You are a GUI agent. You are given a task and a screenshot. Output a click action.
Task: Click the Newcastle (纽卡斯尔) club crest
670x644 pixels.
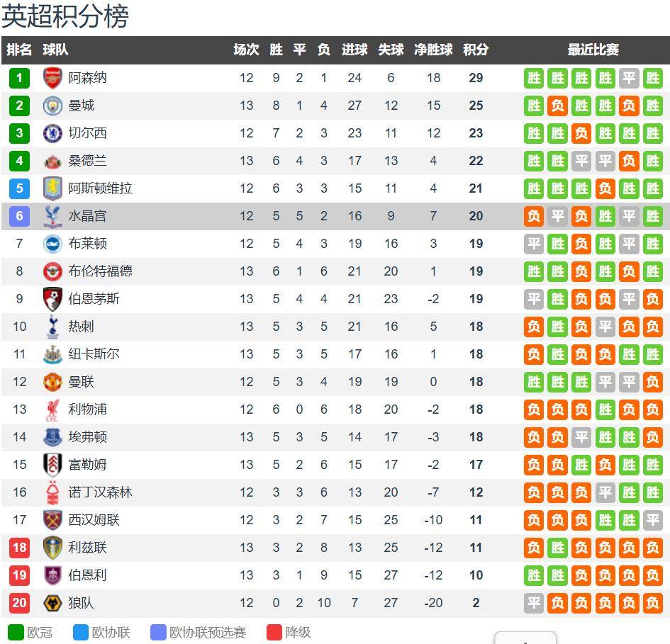click(x=52, y=354)
